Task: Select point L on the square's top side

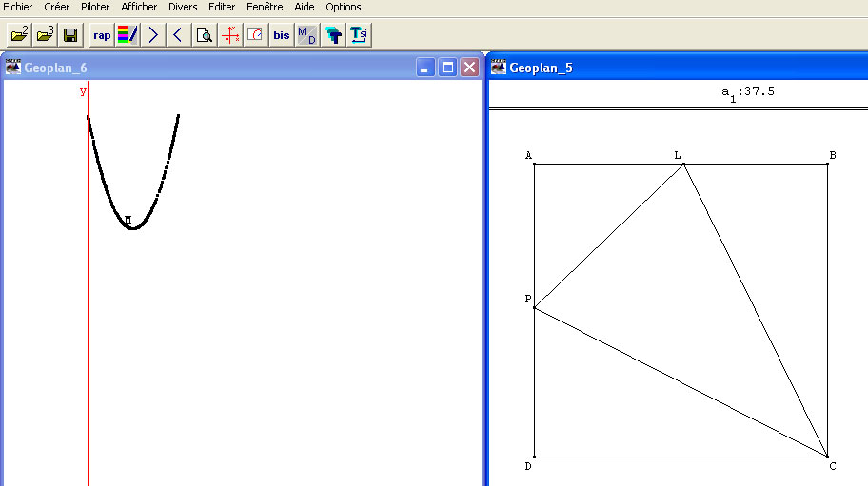Action: pyautogui.click(x=683, y=165)
